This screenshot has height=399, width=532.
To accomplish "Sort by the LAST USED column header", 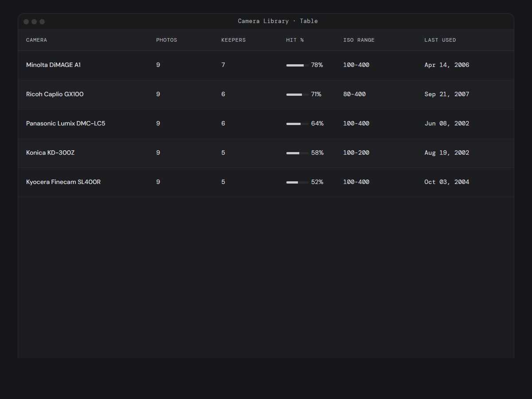I will (440, 40).
